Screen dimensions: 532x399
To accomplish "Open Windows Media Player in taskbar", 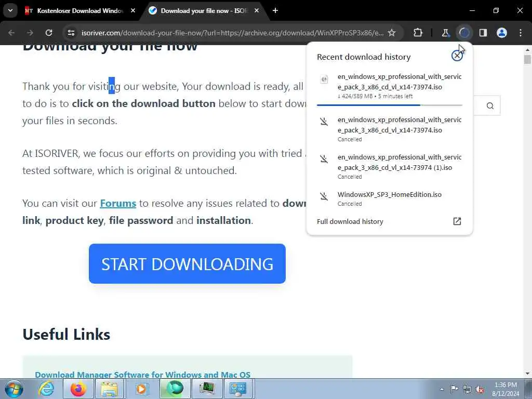I will 141,389.
